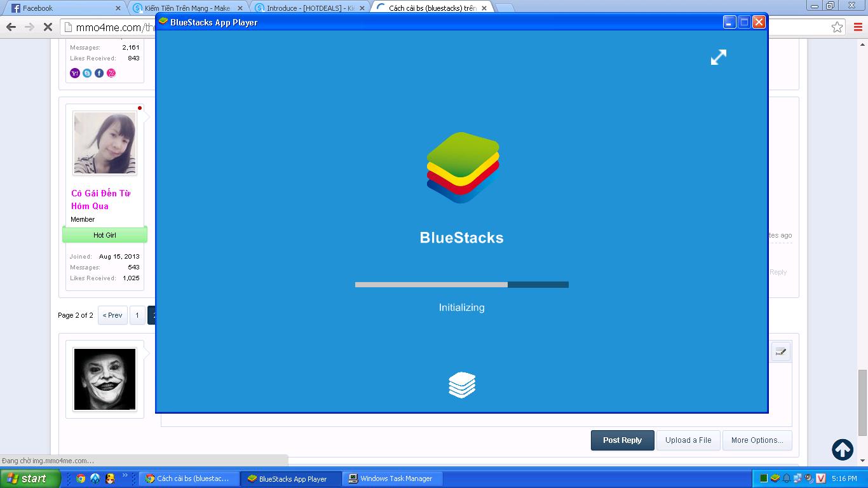Click the speaker volume tray icon

810,478
